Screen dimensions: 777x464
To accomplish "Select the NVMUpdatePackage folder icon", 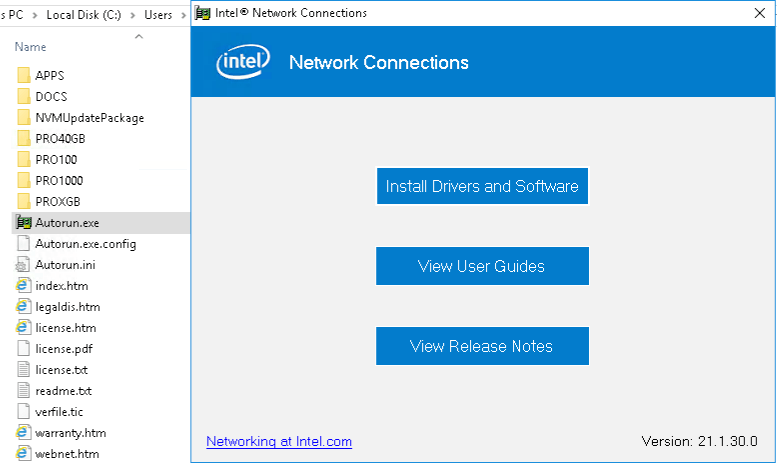I will [24, 117].
